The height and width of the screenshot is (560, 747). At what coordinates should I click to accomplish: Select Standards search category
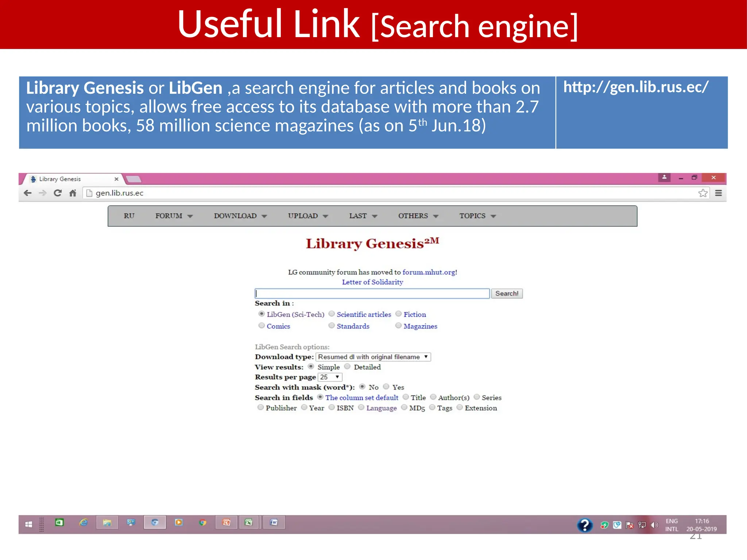(x=332, y=326)
